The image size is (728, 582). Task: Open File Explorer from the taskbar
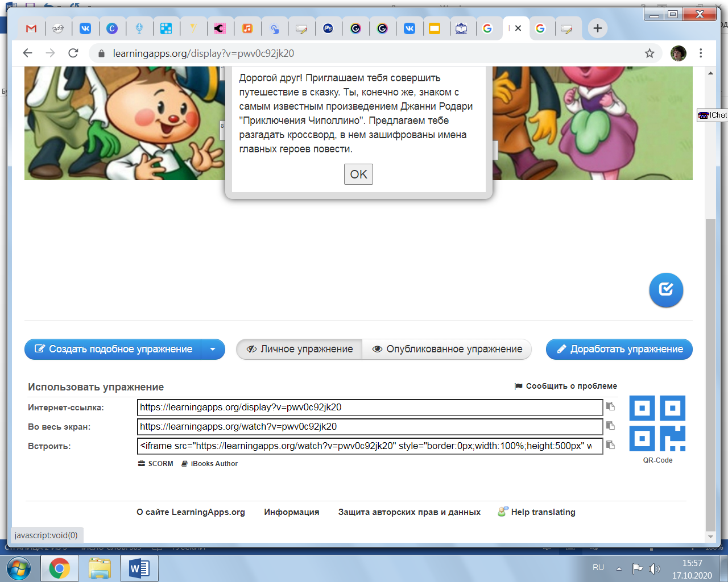coord(100,568)
